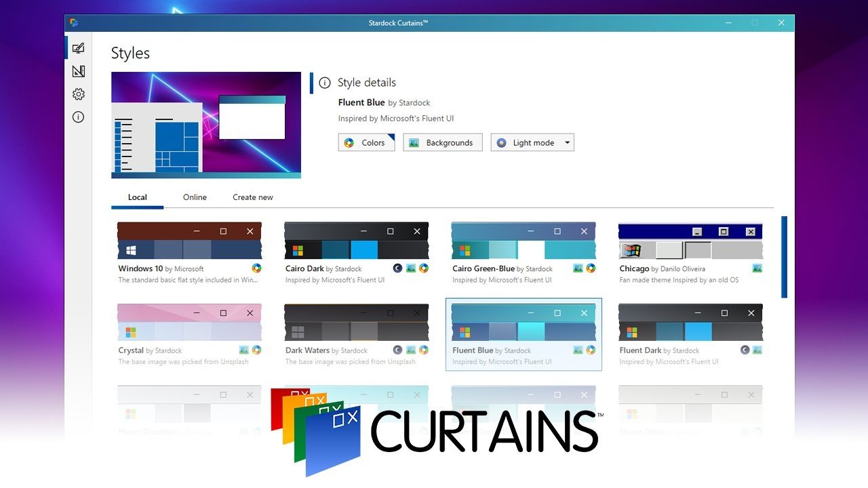Viewport: 868px width, 488px height.
Task: Select the Dark Waters style thumbnail
Action: click(357, 323)
